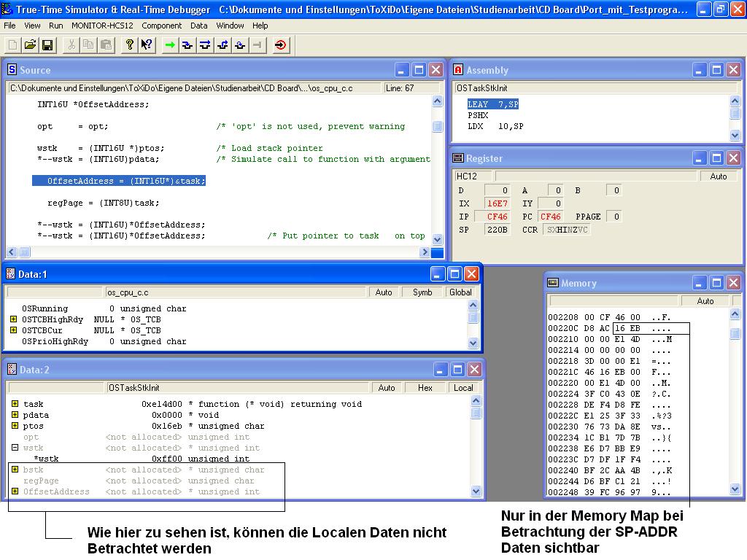Click the Auto mode field in Data:1
This screenshot has height=560, width=747.
(384, 292)
